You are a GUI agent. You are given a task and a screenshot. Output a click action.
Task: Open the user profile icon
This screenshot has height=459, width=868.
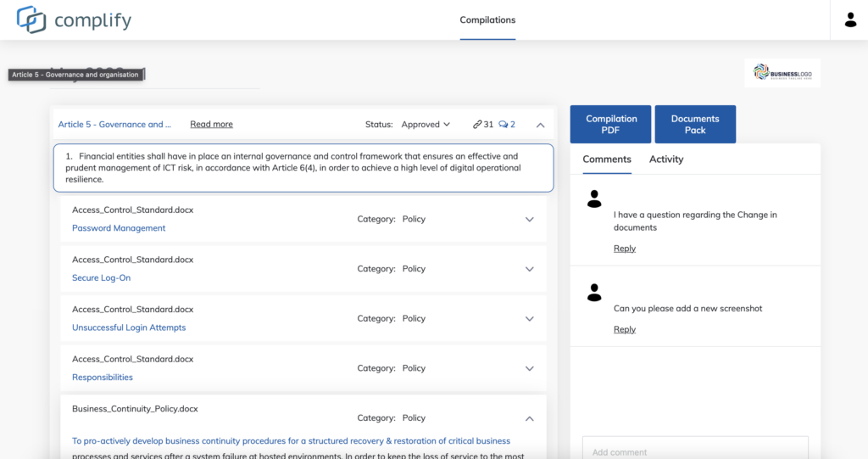850,20
